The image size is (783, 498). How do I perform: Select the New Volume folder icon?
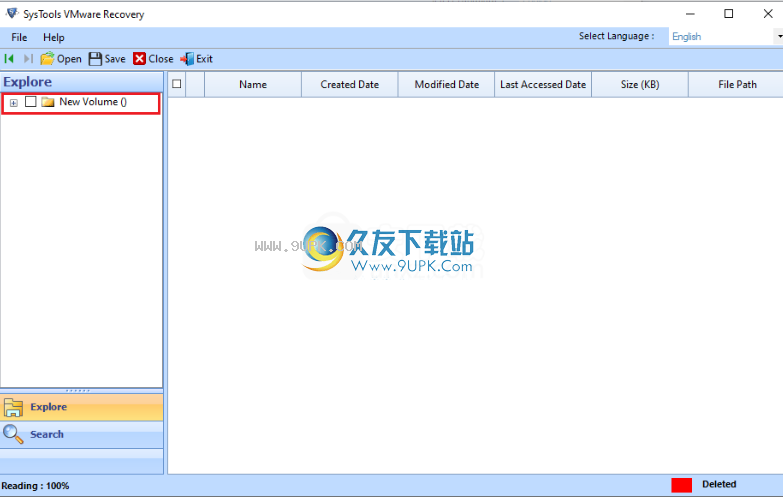click(48, 102)
